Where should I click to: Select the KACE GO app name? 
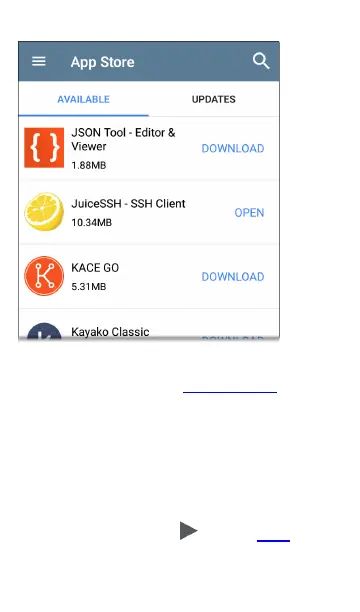(95, 268)
